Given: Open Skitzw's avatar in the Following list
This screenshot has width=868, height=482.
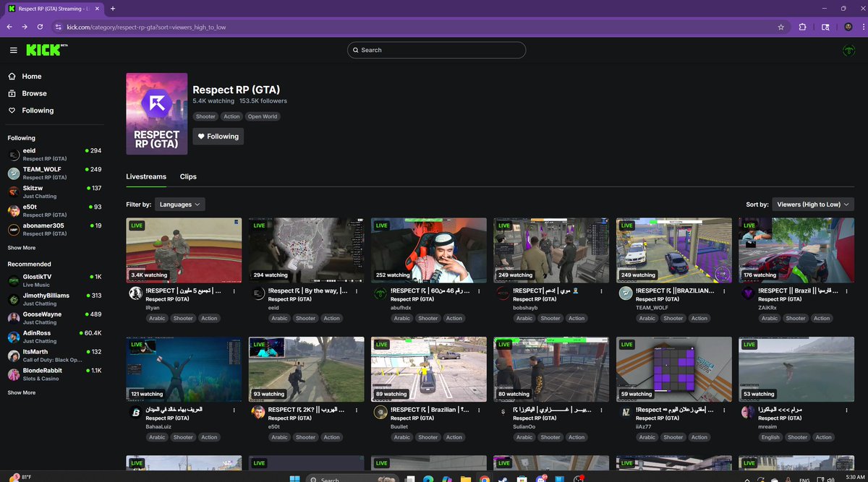Looking at the screenshot, I should 14,191.
